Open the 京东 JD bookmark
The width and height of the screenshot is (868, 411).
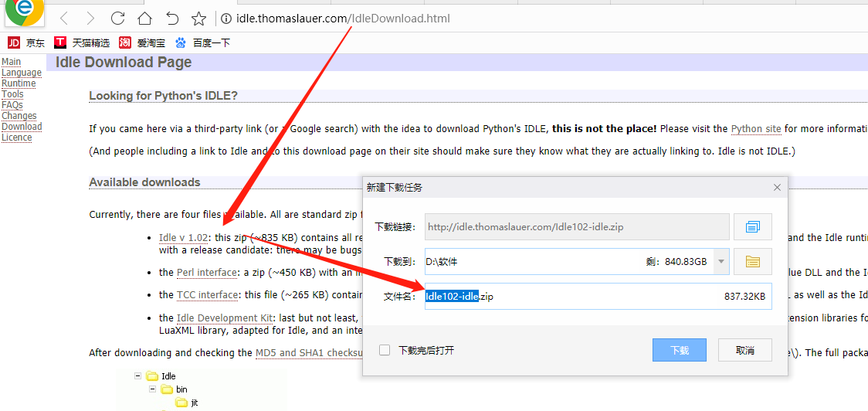click(26, 42)
